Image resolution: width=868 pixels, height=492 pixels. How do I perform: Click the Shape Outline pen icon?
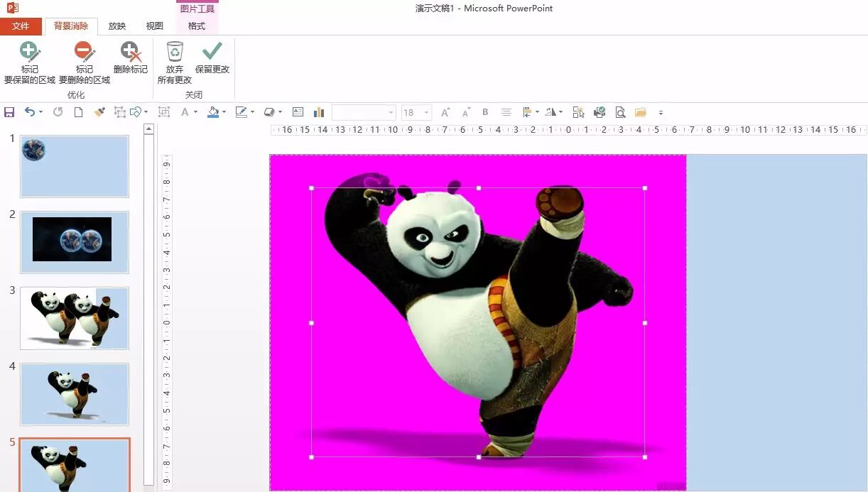point(242,112)
